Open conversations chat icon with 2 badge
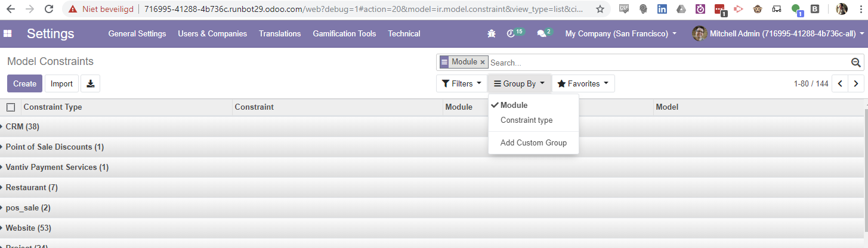The image size is (868, 248). (545, 33)
